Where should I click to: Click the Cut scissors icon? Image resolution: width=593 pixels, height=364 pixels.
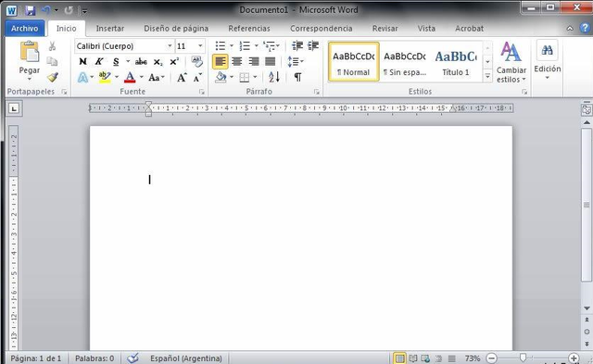coord(52,46)
